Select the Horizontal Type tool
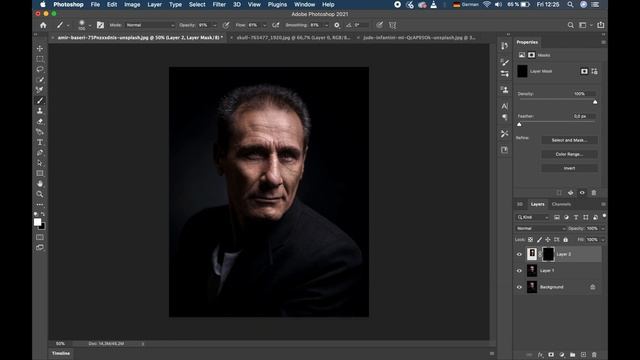 pos(40,142)
